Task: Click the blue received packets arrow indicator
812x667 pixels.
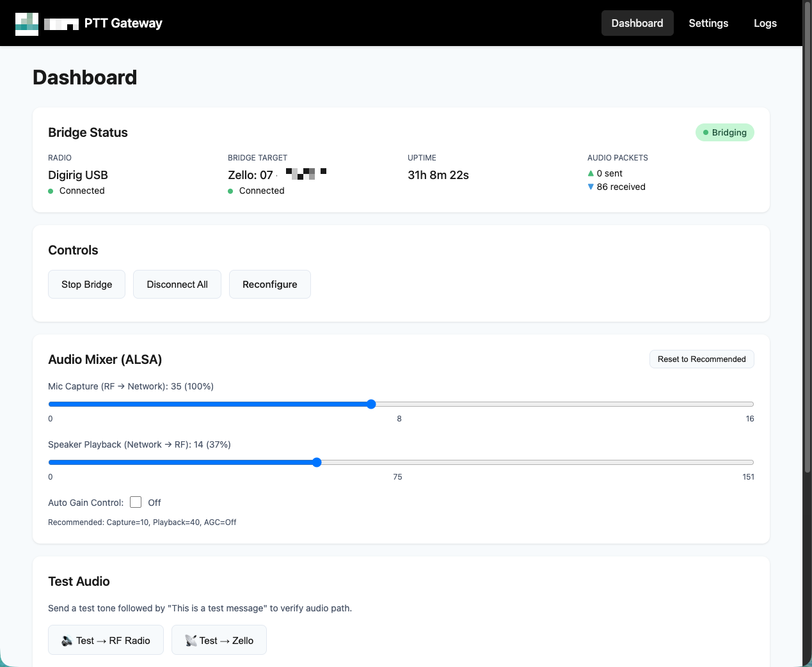Action: [x=591, y=187]
